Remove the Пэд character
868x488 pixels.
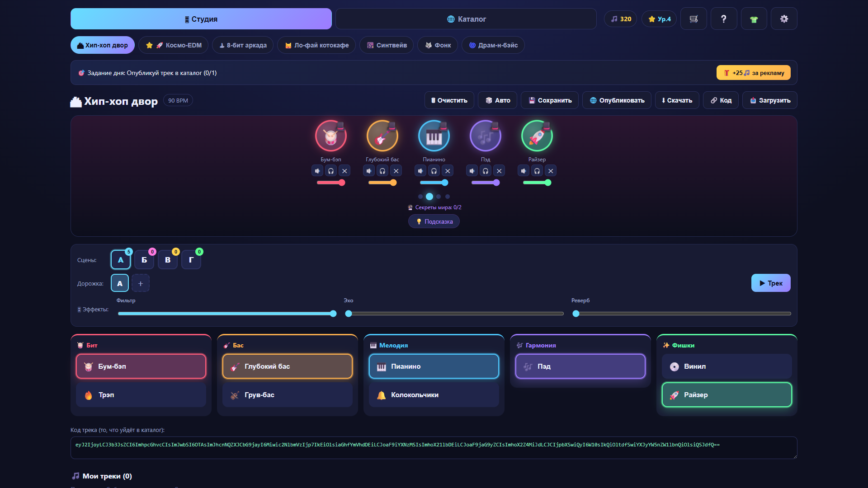click(x=499, y=171)
